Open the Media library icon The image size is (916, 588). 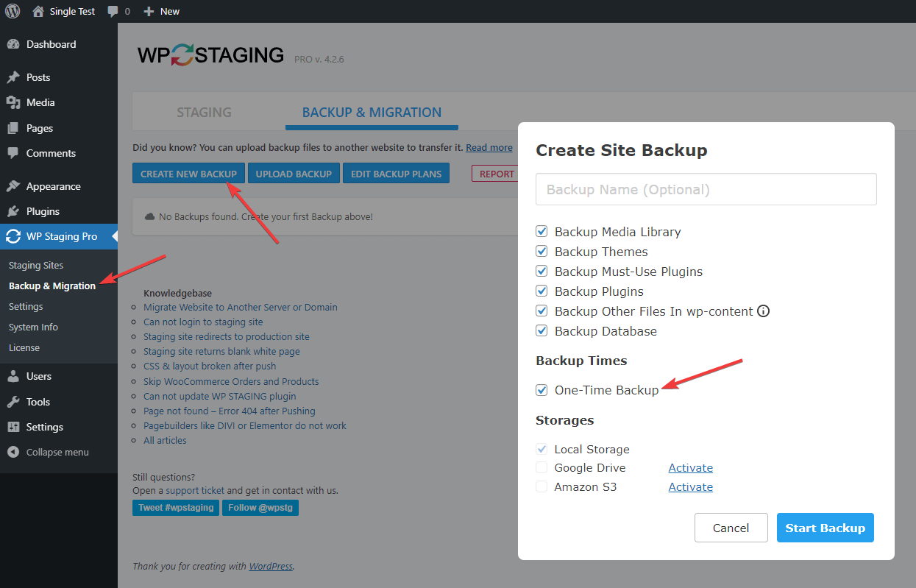tap(13, 102)
